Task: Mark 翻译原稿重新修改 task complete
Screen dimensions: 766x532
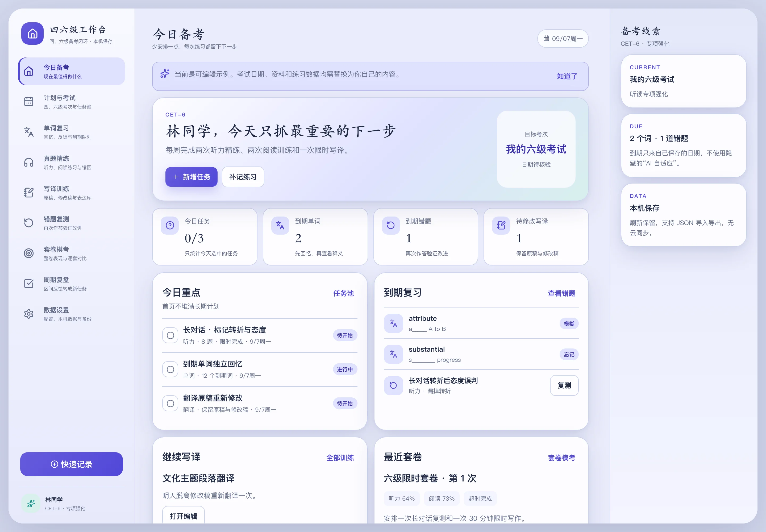Action: [x=170, y=403]
